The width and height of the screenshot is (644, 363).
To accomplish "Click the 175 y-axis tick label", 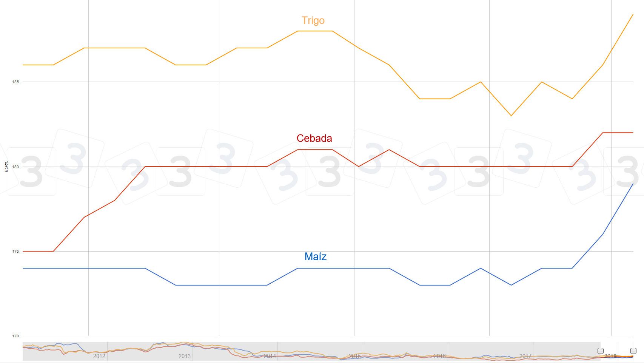I will [15, 252].
